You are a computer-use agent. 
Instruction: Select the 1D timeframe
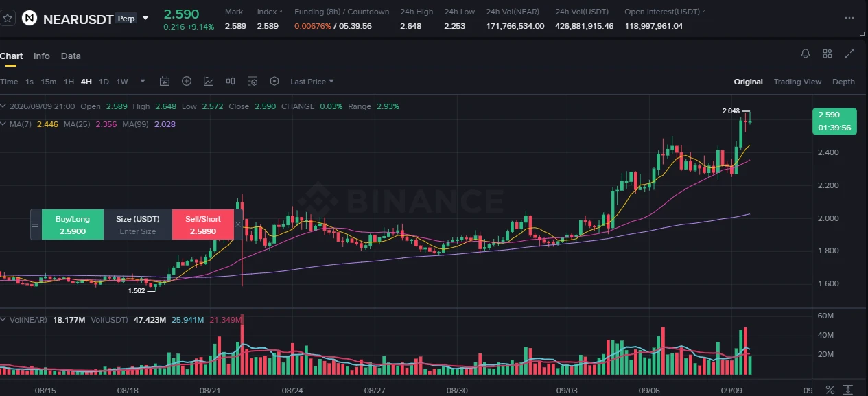[104, 82]
